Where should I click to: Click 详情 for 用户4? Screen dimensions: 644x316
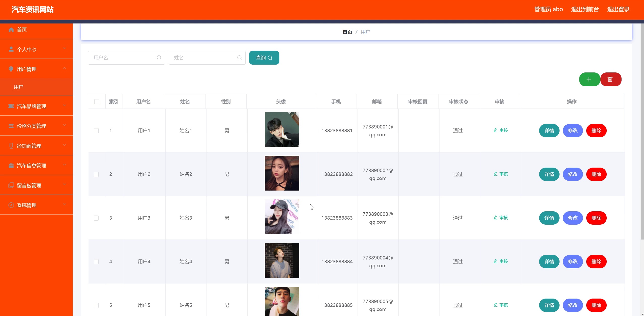pyautogui.click(x=549, y=261)
